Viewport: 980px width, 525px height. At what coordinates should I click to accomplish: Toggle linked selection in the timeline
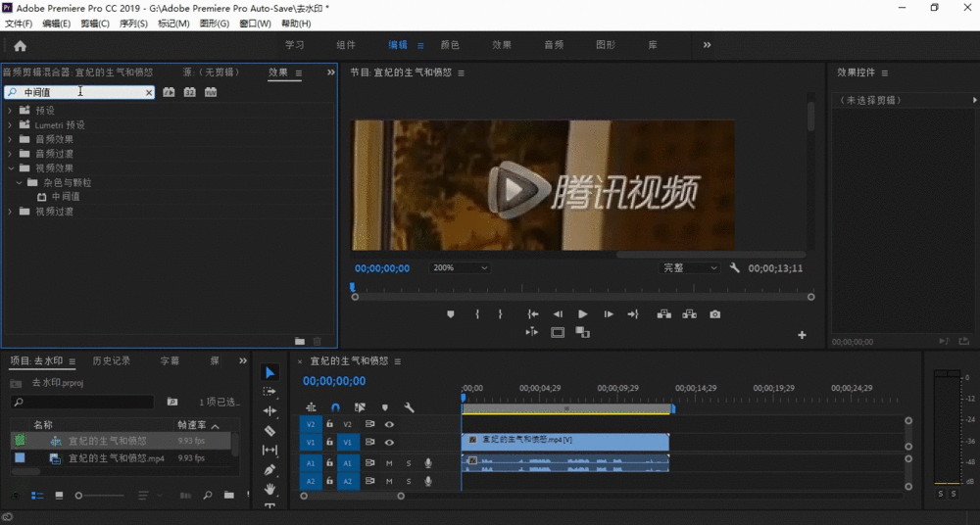pyautogui.click(x=360, y=407)
